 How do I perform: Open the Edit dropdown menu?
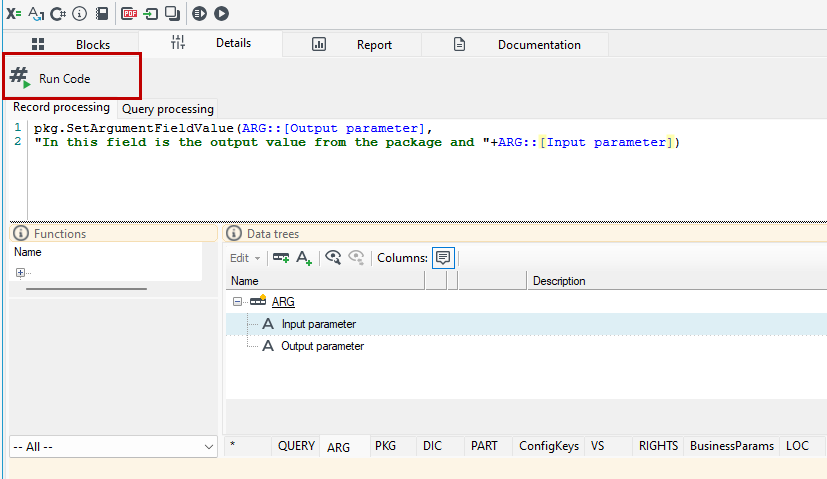[x=245, y=258]
